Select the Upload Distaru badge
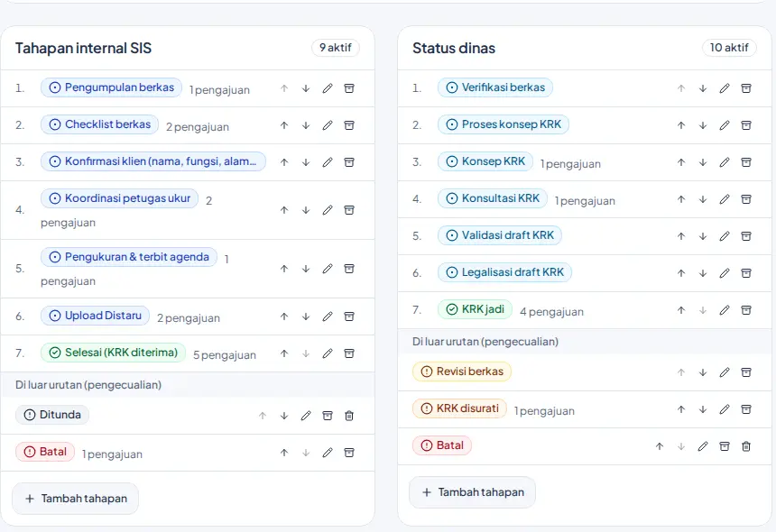The image size is (776, 532). pos(95,316)
